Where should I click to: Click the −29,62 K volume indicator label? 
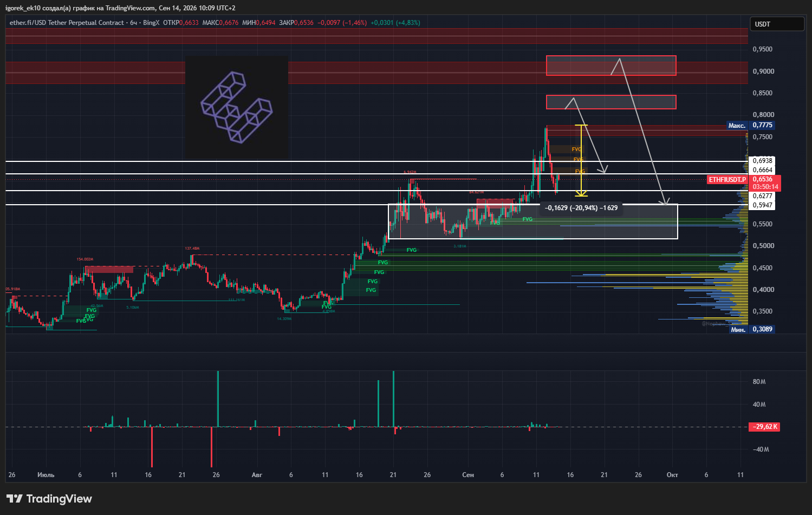tap(764, 427)
